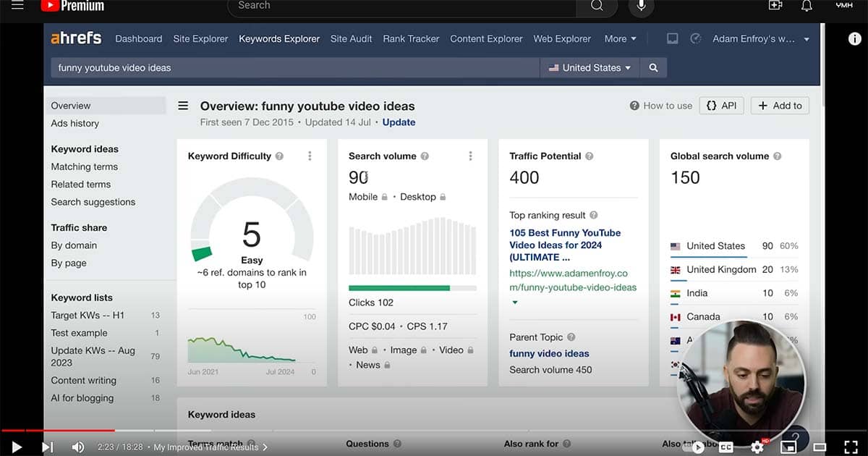
Task: Switch to theater mode
Action: (x=820, y=447)
